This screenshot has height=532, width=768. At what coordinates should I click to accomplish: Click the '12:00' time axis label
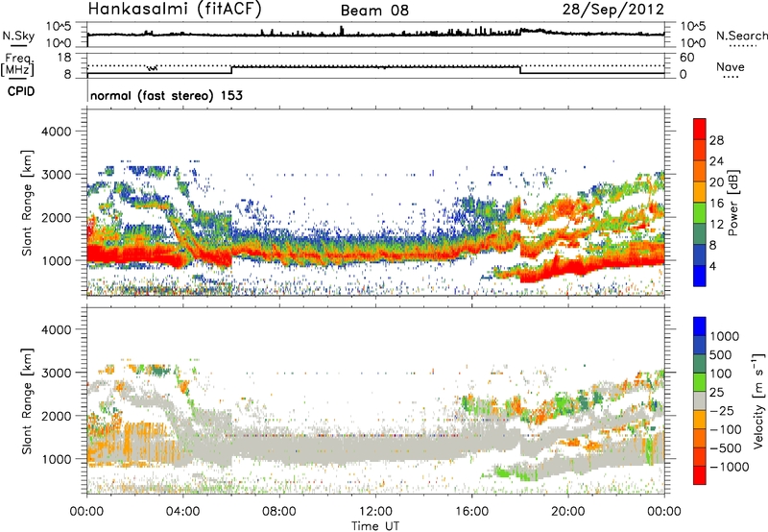tap(375, 512)
